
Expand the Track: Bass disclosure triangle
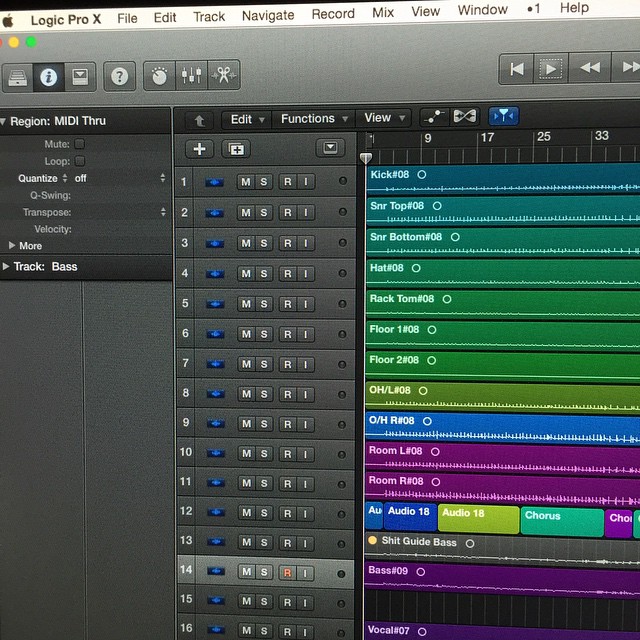pos(7,267)
